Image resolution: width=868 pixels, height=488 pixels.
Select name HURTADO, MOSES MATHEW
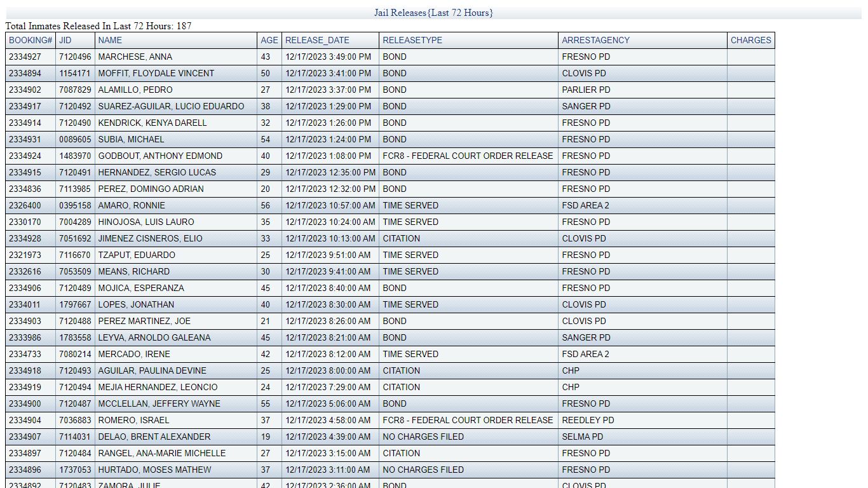tap(154, 470)
